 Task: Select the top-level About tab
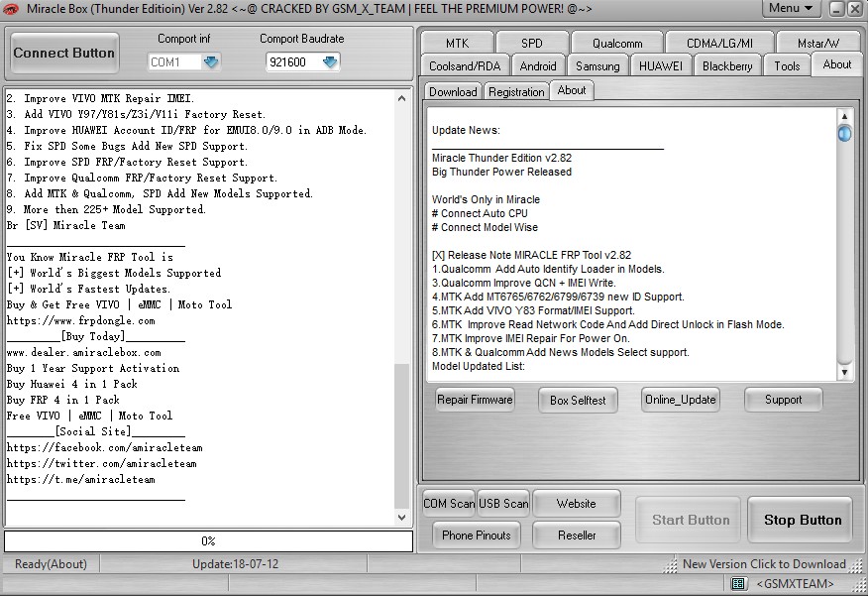click(x=837, y=64)
